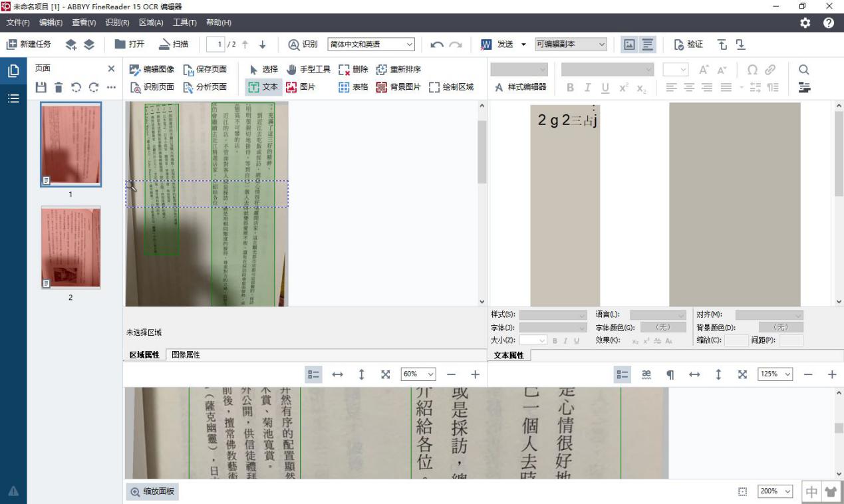Open the 文件 File menu
Image resolution: width=844 pixels, height=504 pixels.
(18, 23)
